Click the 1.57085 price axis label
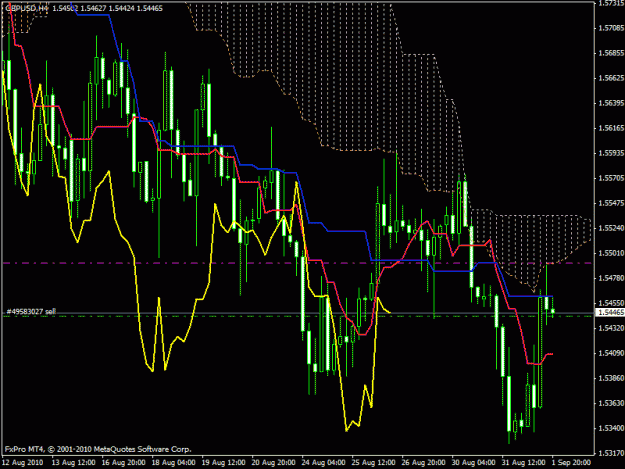The image size is (625, 469). (611, 28)
